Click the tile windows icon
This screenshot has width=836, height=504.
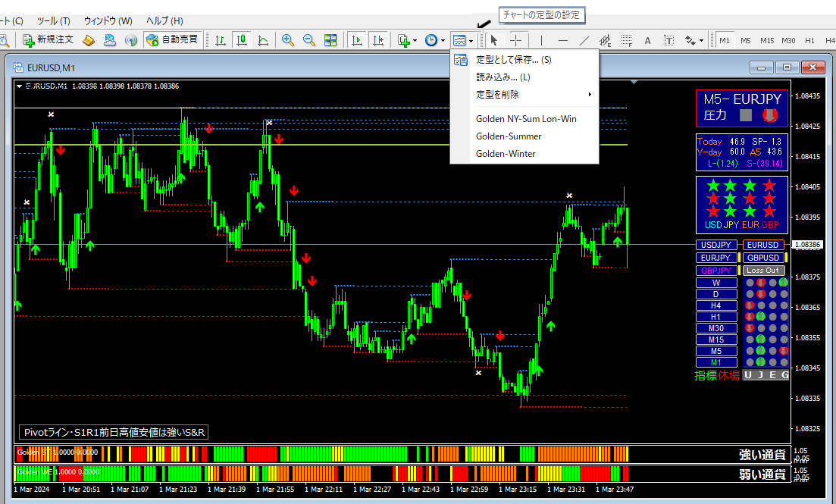point(330,40)
